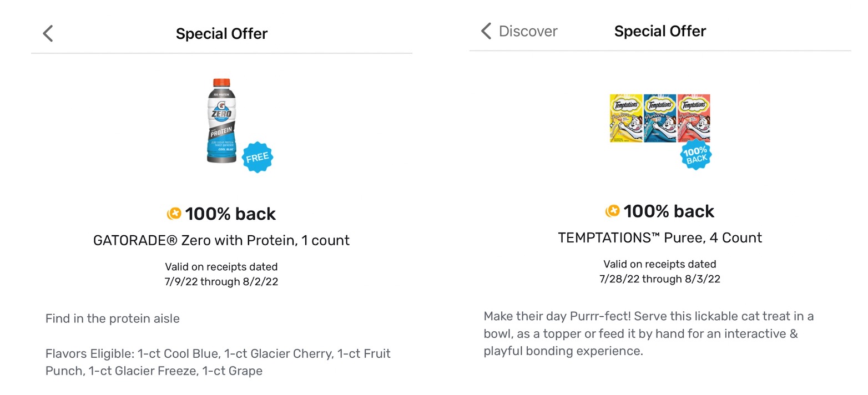Open the Temptations Puree product image
The image size is (868, 395).
[x=659, y=118]
